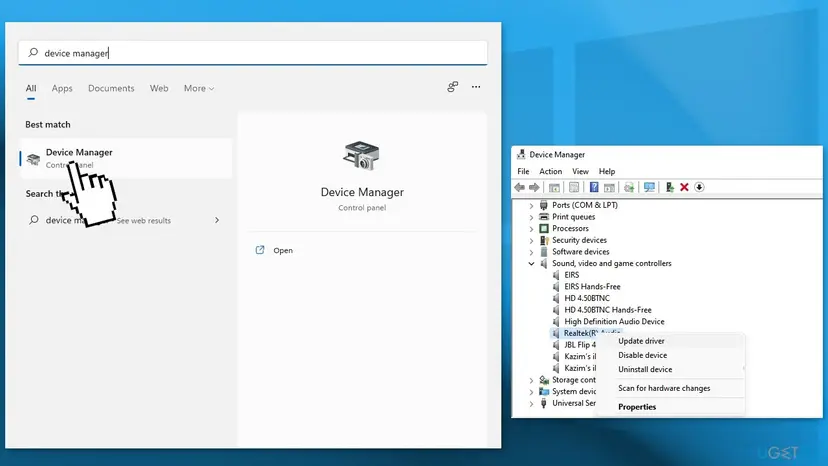Open the Action menu in Device Manager
This screenshot has height=466, width=828.
(x=550, y=171)
